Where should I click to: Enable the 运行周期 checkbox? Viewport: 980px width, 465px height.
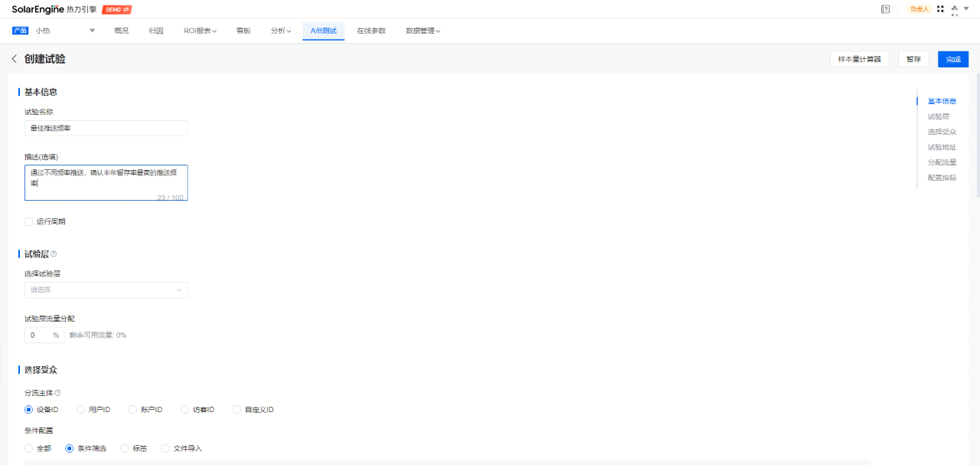click(x=28, y=221)
